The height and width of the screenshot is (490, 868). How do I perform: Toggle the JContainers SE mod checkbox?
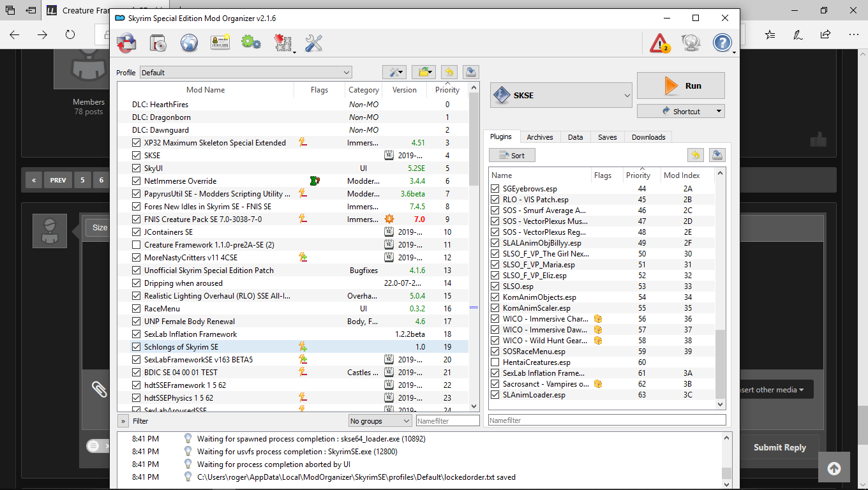tap(136, 232)
